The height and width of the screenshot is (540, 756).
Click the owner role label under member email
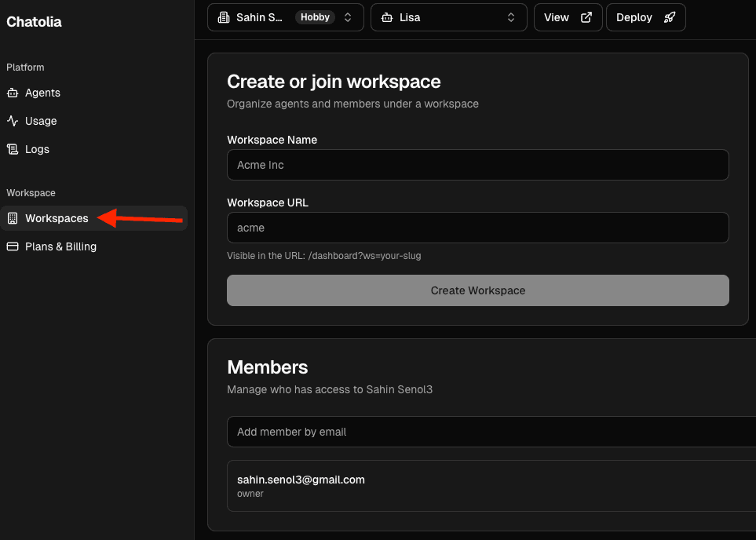pyautogui.click(x=250, y=494)
